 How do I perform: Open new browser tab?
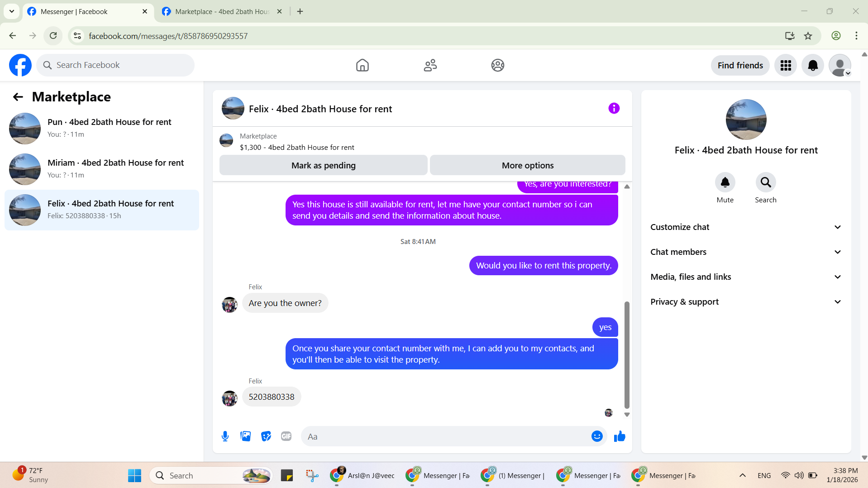click(x=300, y=11)
